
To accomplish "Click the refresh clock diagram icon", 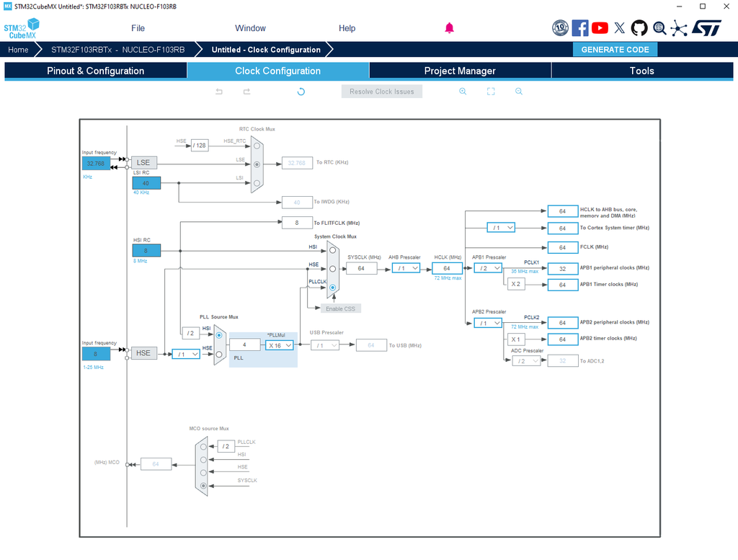I will [x=301, y=92].
